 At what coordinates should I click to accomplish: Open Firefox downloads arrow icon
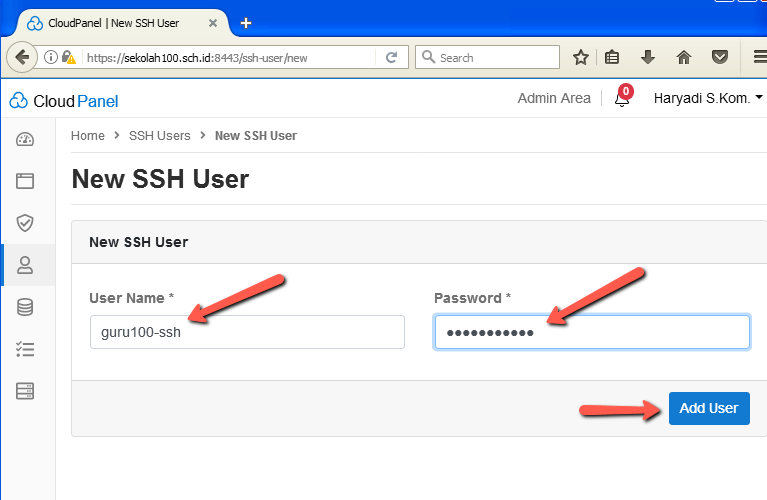(x=648, y=58)
